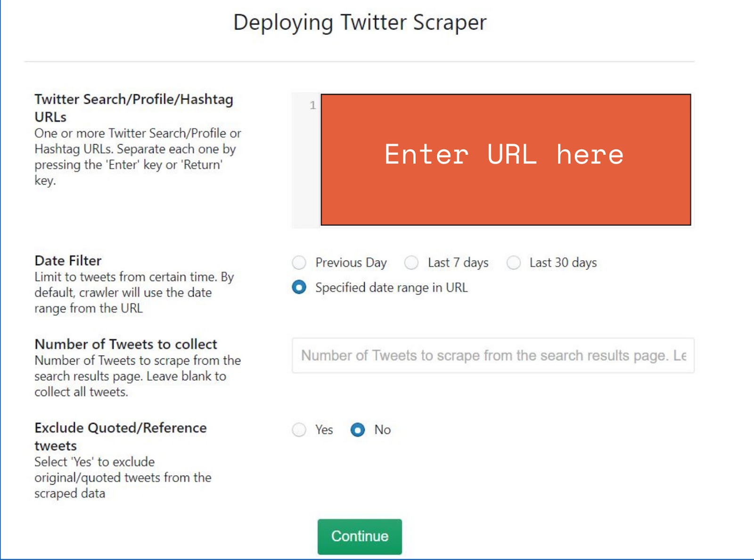The image size is (754, 560).
Task: Click the 'Limit to tweets from certain time' description
Action: click(x=134, y=292)
